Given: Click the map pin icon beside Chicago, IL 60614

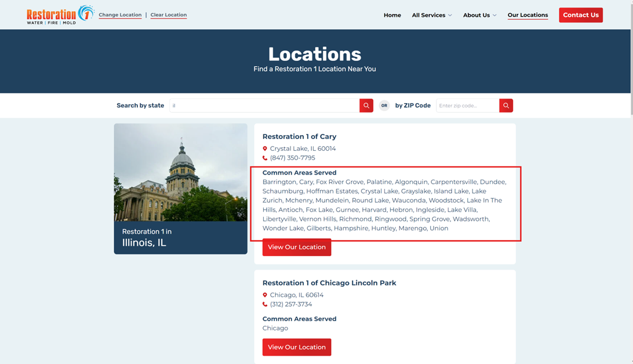Looking at the screenshot, I should click(x=265, y=295).
